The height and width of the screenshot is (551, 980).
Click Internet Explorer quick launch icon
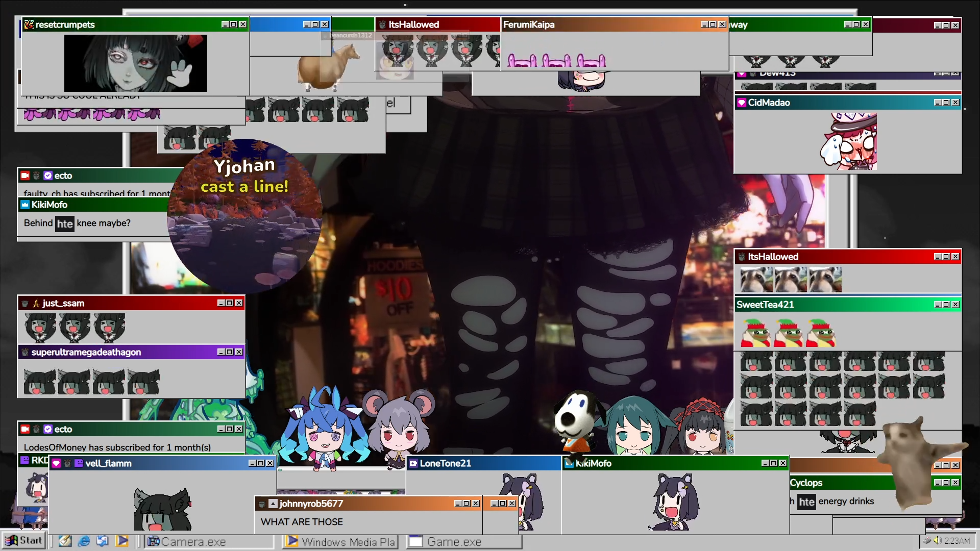click(x=84, y=541)
